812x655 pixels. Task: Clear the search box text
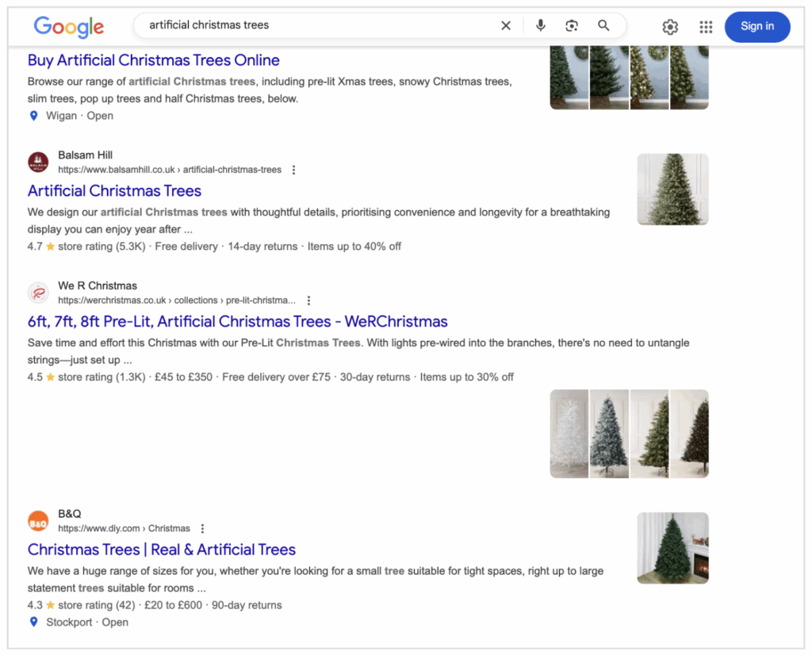pyautogui.click(x=506, y=25)
